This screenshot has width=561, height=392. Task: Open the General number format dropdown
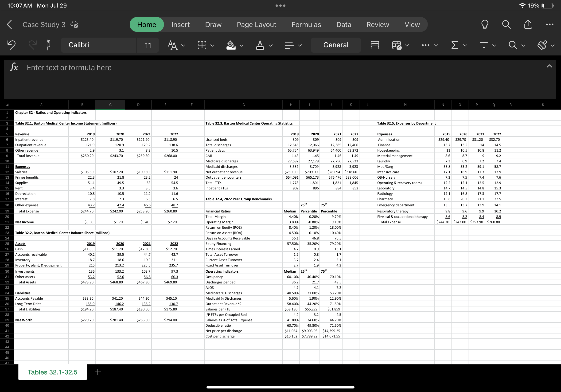(336, 45)
